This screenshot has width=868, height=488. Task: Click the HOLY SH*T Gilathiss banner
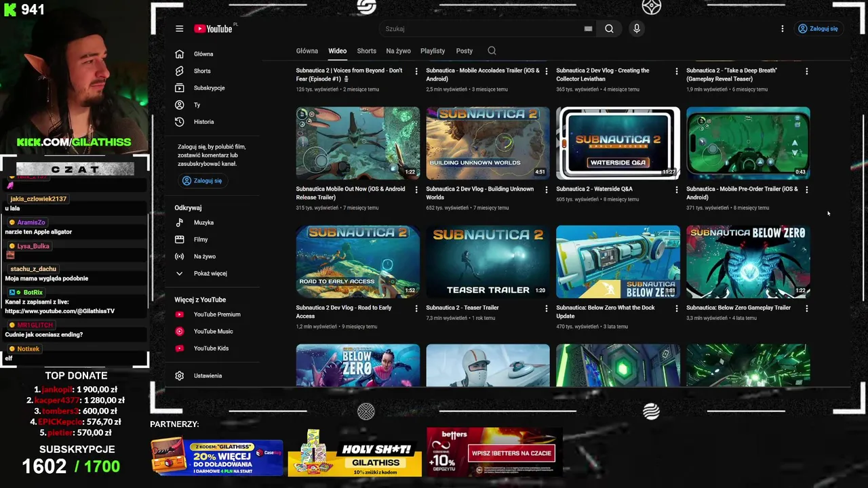355,453
